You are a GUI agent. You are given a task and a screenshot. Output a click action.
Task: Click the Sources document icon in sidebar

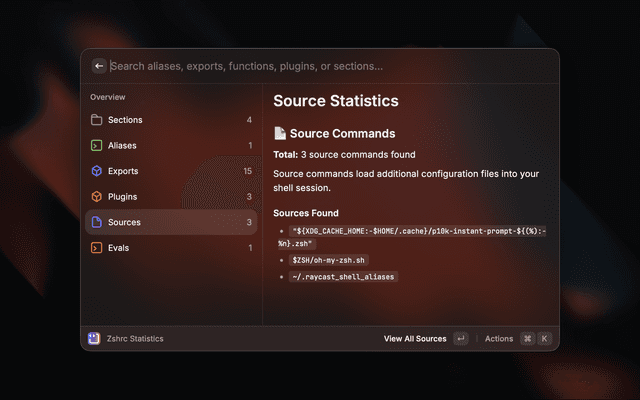tap(97, 222)
